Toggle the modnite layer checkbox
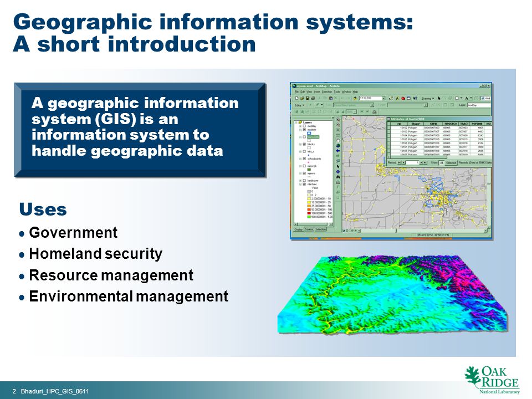 click(x=304, y=130)
